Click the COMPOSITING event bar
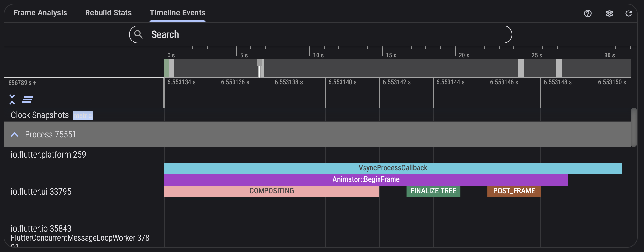The width and height of the screenshot is (644, 252). click(x=272, y=191)
